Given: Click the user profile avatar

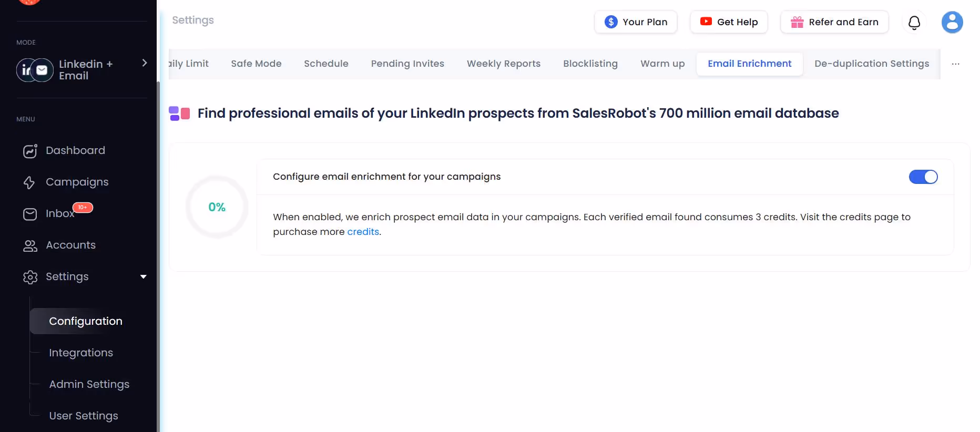Looking at the screenshot, I should pyautogui.click(x=952, y=22).
